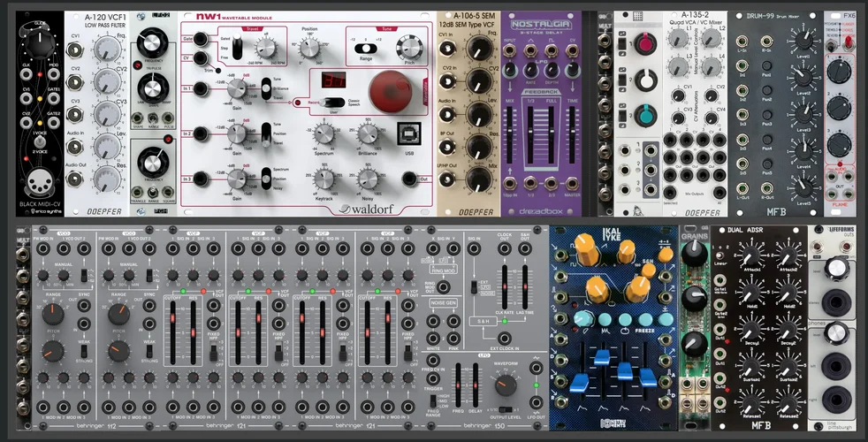This screenshot has width=868, height=442.
Task: Click the stereo phones jack on Lifeforms outs
Action: [836, 302]
